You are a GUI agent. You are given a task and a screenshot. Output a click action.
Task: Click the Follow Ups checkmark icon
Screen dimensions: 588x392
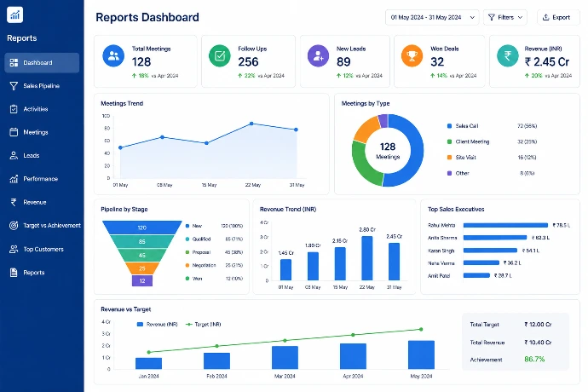point(220,56)
